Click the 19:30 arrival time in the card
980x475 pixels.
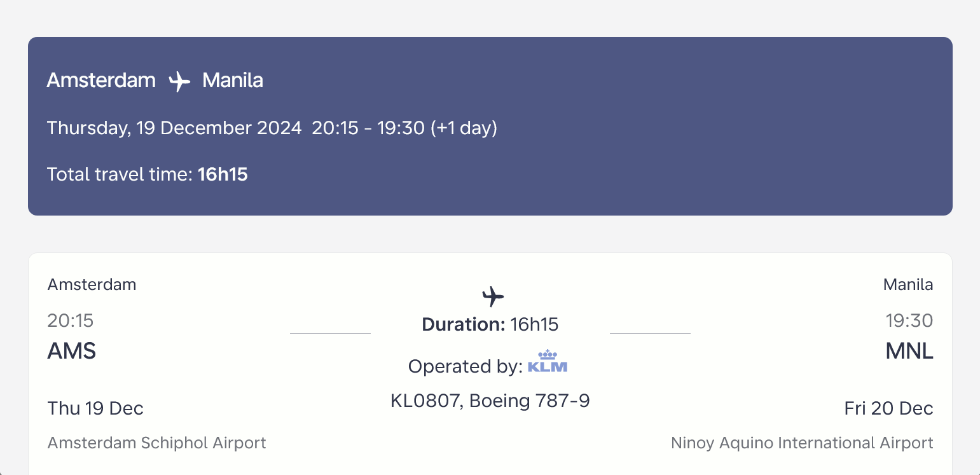(x=909, y=320)
